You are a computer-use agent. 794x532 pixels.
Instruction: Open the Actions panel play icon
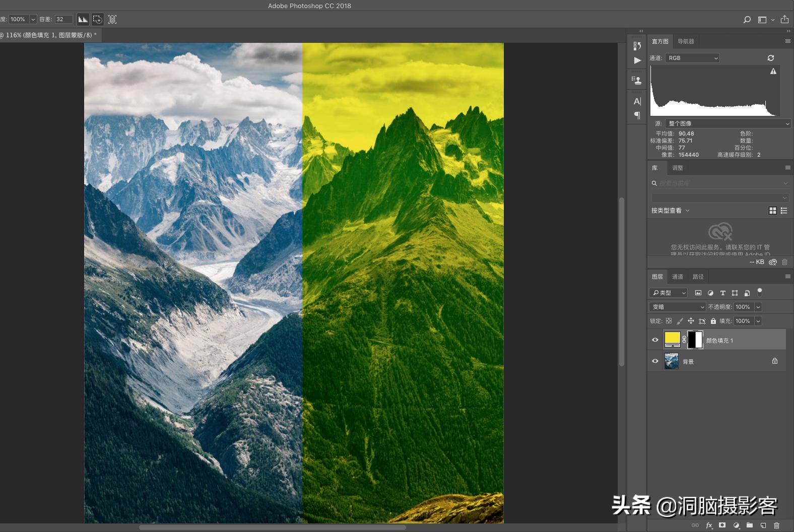click(x=637, y=60)
